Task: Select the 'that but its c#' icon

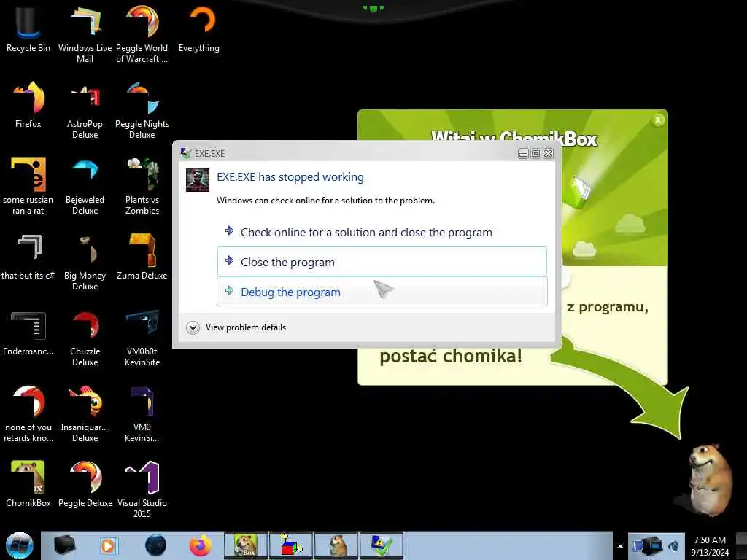Action: 28,256
